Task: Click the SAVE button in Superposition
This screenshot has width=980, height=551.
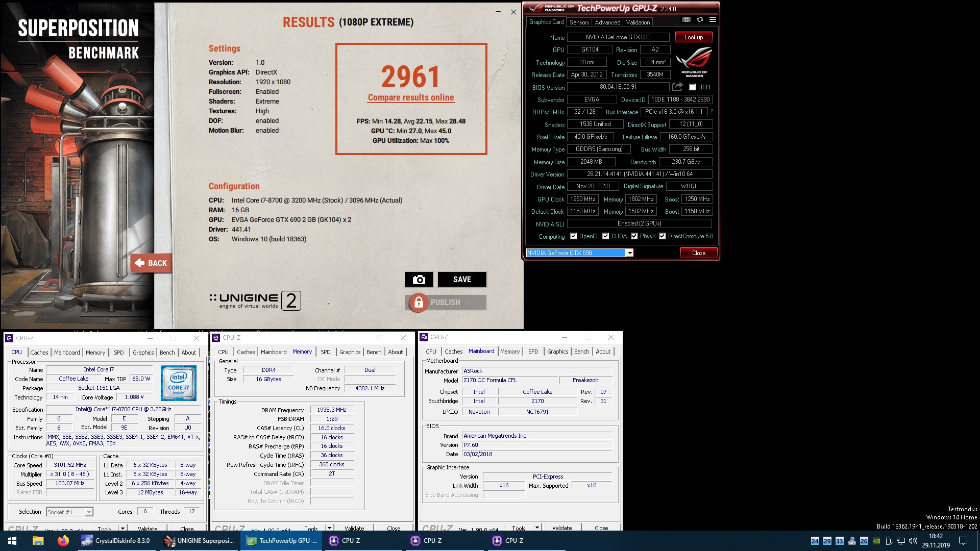Action: pos(462,280)
